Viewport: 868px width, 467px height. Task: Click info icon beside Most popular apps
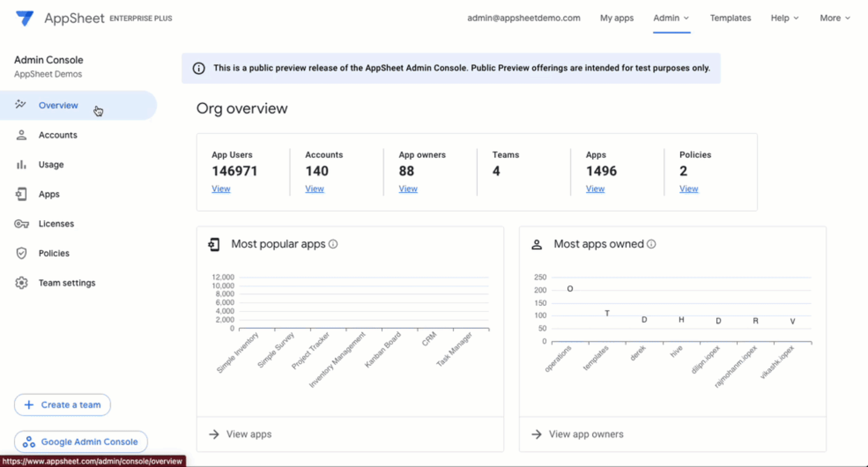pyautogui.click(x=333, y=244)
